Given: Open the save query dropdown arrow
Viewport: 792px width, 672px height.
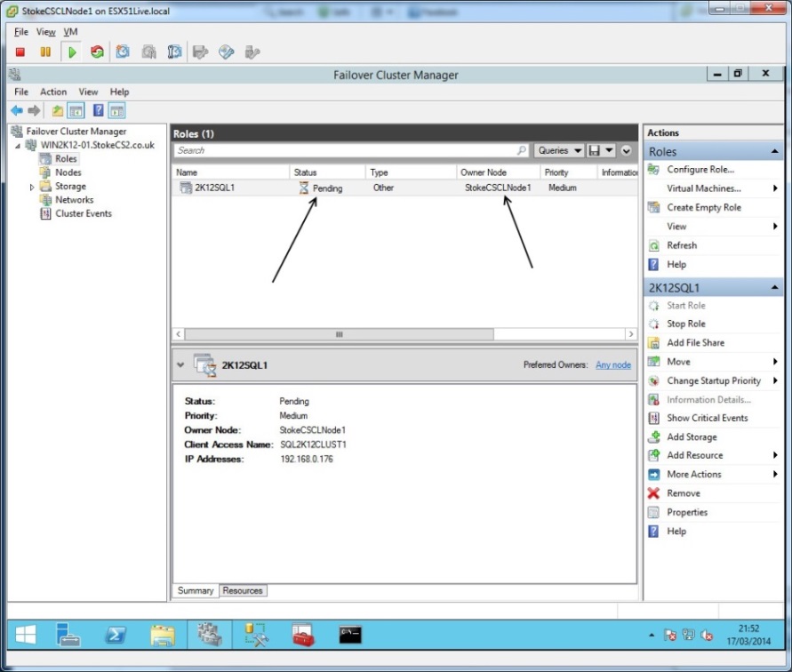Looking at the screenshot, I should pos(609,150).
